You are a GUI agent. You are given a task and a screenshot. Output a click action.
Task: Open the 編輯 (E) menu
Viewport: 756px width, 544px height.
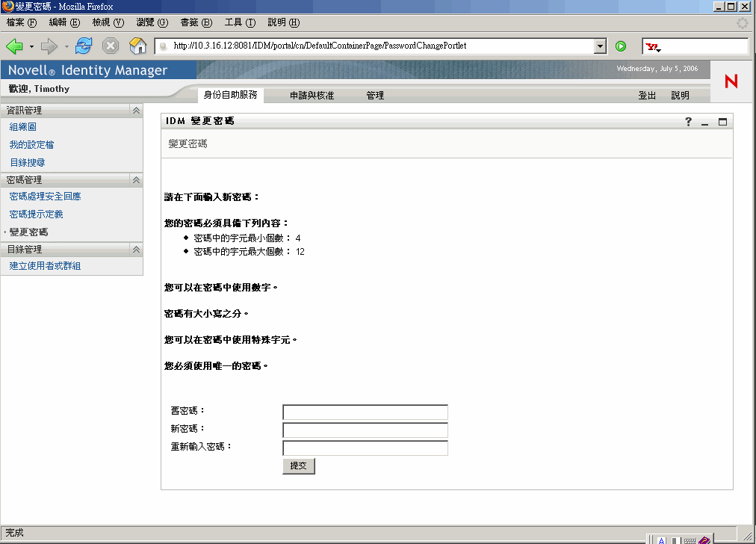coord(64,22)
